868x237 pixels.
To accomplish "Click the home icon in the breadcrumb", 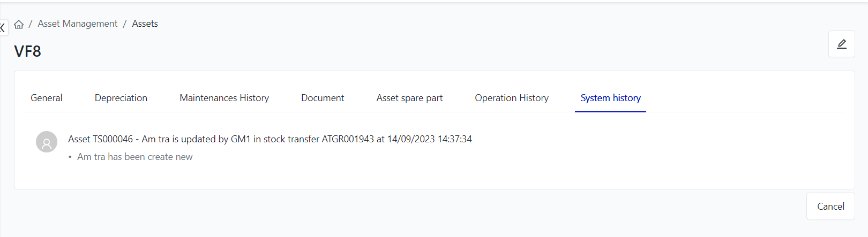I will point(19,24).
